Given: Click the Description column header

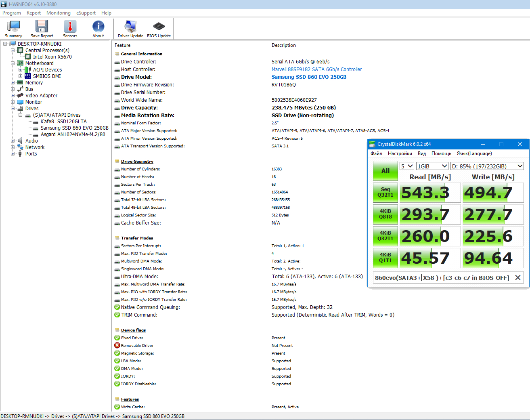Looking at the screenshot, I should 283,45.
